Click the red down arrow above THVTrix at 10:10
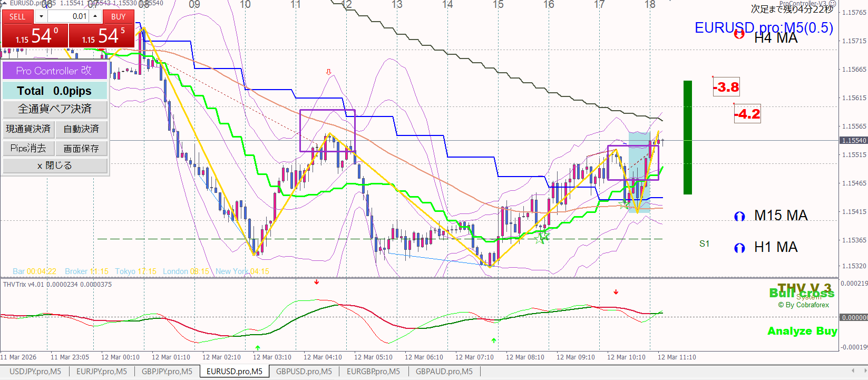Screen dimensions: 868x380 616,292
